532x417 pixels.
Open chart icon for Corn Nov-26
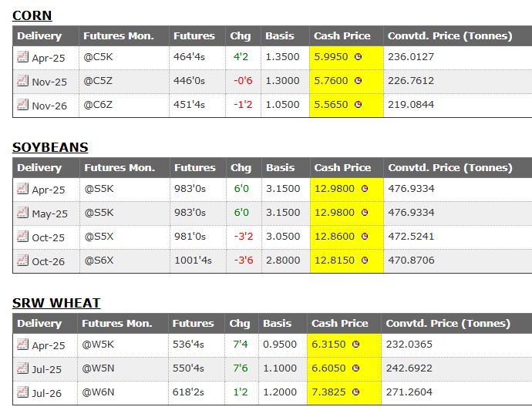[22, 105]
